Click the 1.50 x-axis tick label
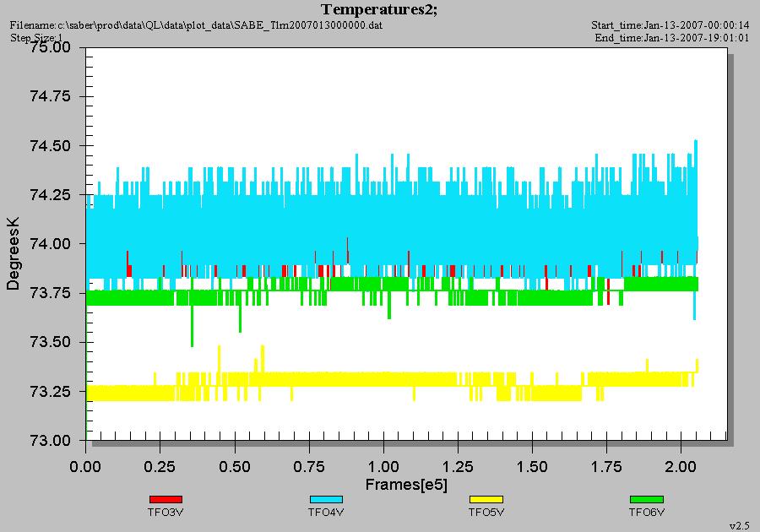This screenshot has height=532, width=760. click(532, 467)
